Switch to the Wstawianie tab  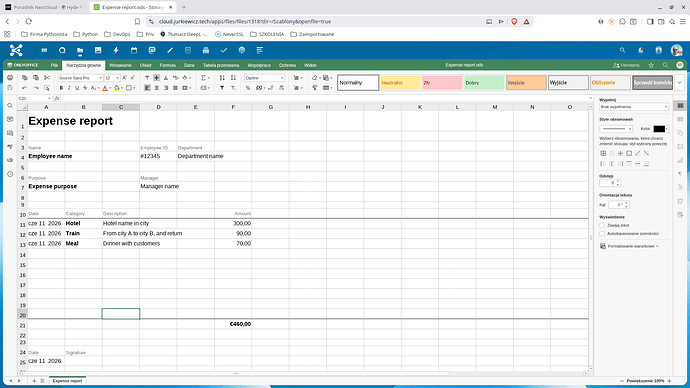[x=120, y=65]
